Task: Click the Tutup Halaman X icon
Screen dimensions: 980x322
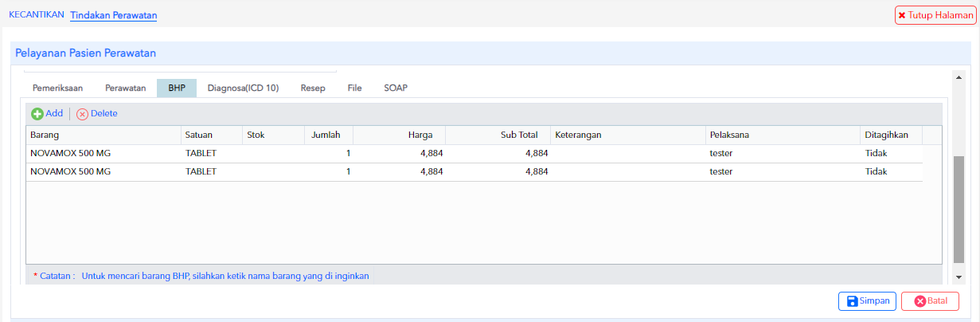Action: pyautogui.click(x=902, y=15)
